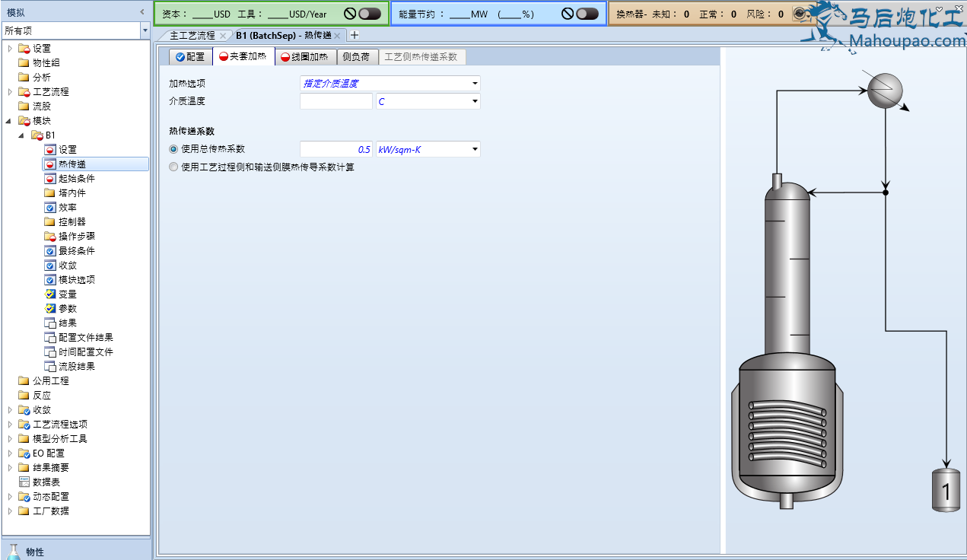Click the 物性 flask icon at bottom
The image size is (967, 560).
[14, 551]
